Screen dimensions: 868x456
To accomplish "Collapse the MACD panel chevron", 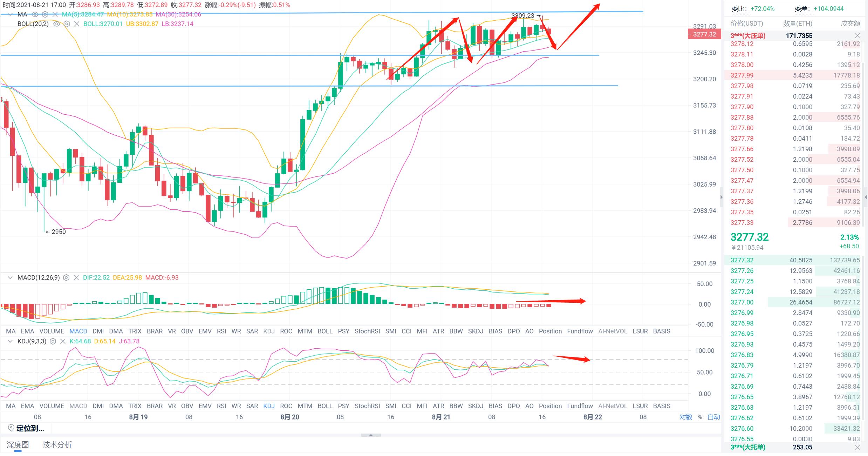I will point(10,277).
